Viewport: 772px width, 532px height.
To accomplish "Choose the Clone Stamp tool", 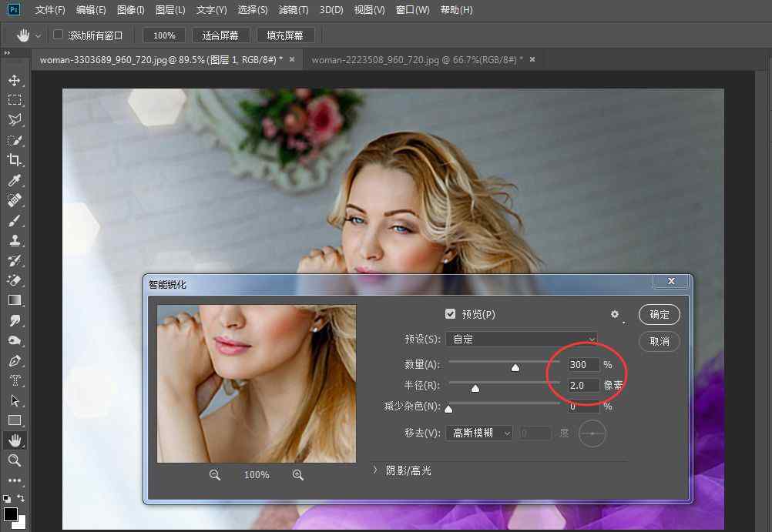I will tap(14, 241).
